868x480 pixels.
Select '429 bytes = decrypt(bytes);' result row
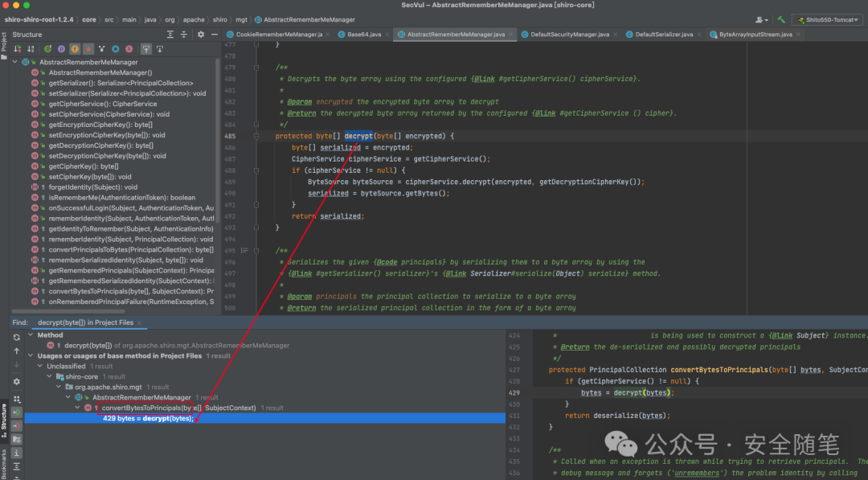[x=264, y=418]
